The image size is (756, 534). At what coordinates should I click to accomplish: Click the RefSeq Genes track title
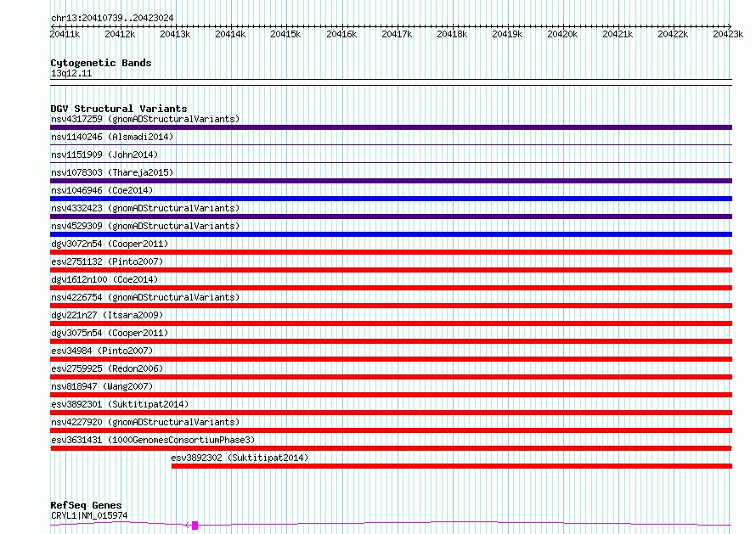86,506
